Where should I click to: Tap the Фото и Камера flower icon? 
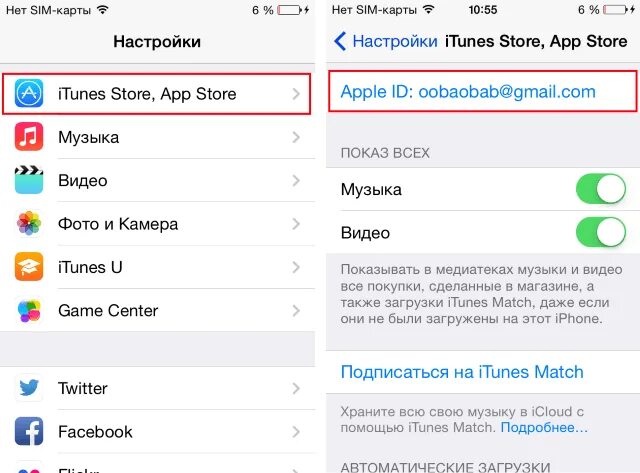pos(29,224)
